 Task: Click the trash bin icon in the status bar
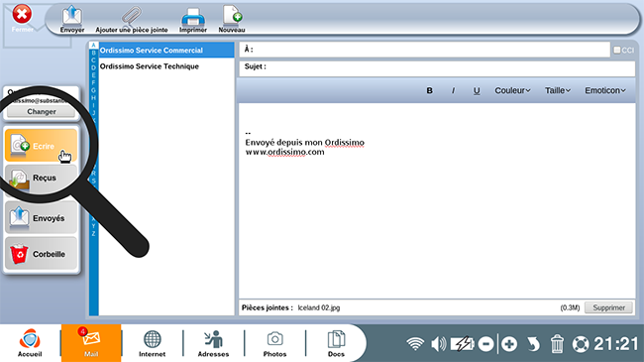point(557,344)
